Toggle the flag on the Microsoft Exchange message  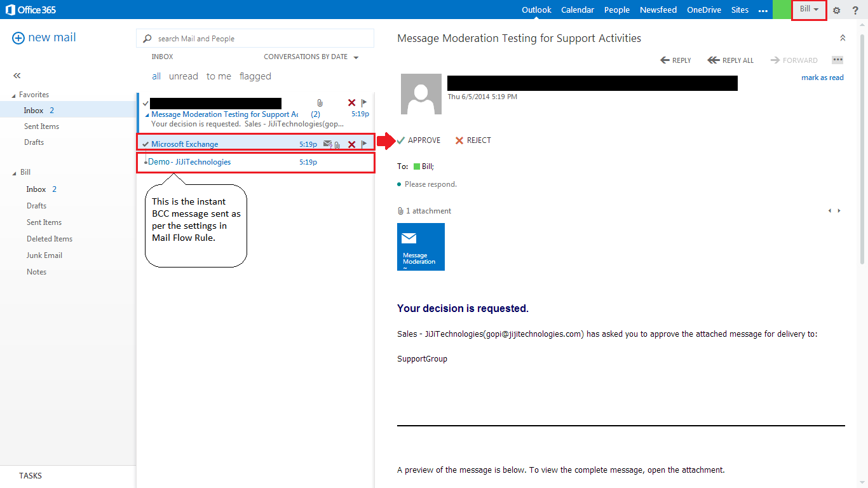363,144
